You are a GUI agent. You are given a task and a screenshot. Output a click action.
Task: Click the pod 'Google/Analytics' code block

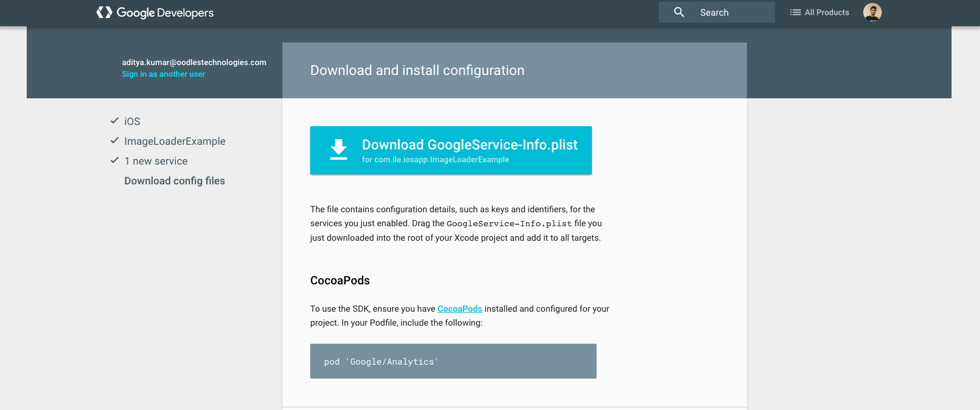click(x=453, y=361)
